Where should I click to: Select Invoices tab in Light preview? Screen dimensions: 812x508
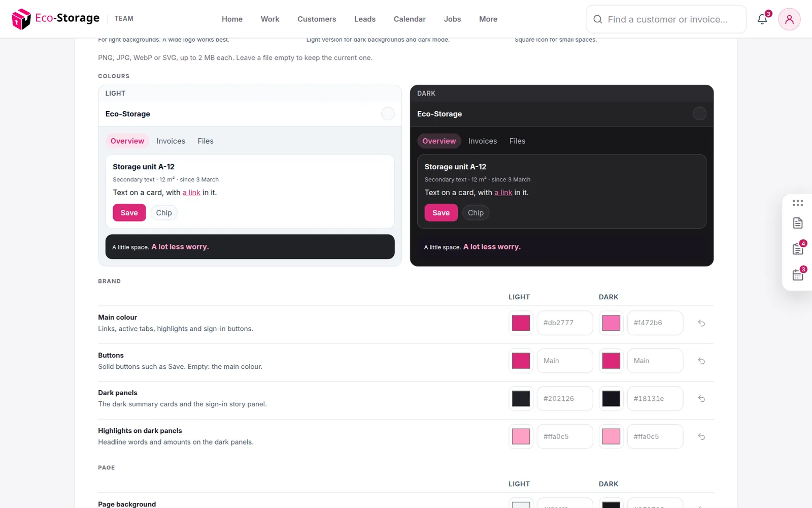pyautogui.click(x=171, y=141)
